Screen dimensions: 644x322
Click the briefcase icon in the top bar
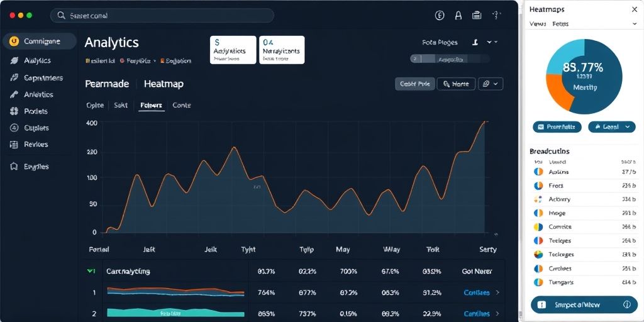pos(477,16)
